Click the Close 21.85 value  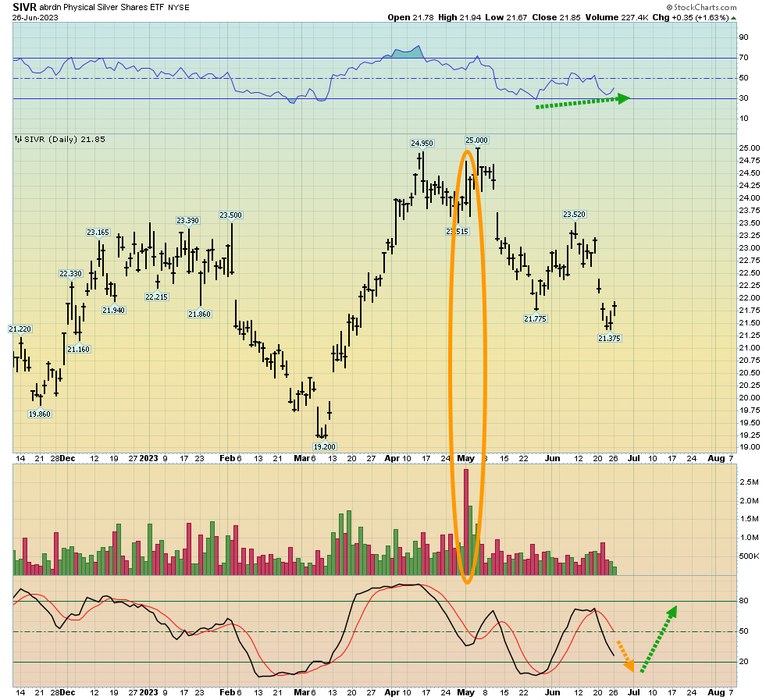tap(557, 17)
